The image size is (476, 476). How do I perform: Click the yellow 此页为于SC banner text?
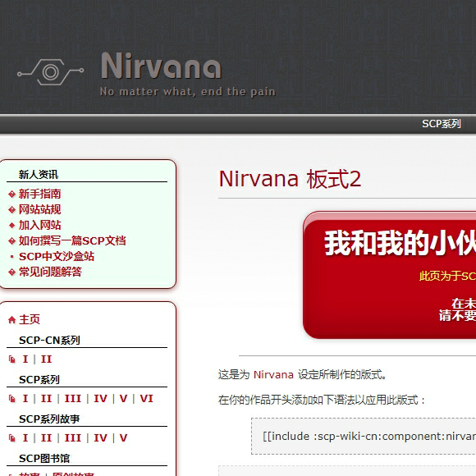447,276
